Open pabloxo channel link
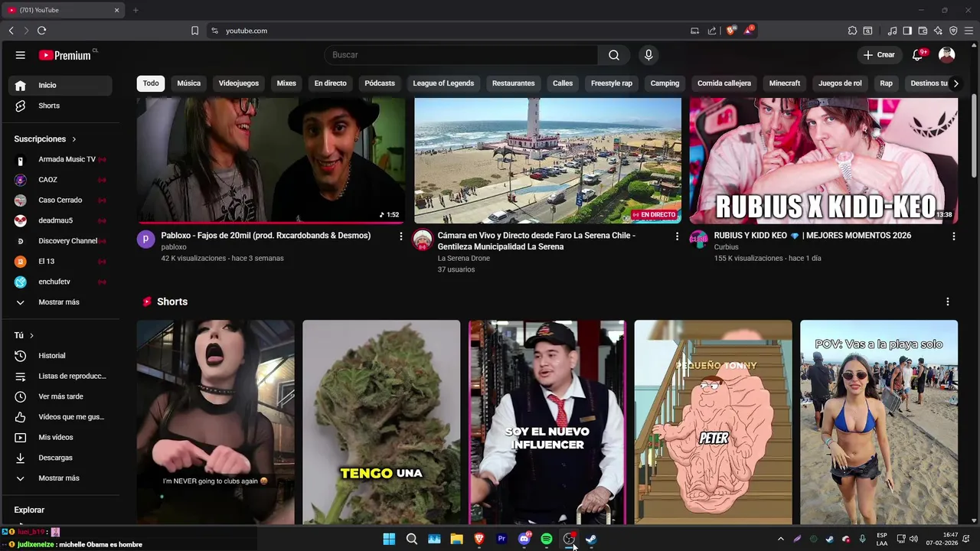This screenshot has width=980, height=551. click(x=174, y=247)
